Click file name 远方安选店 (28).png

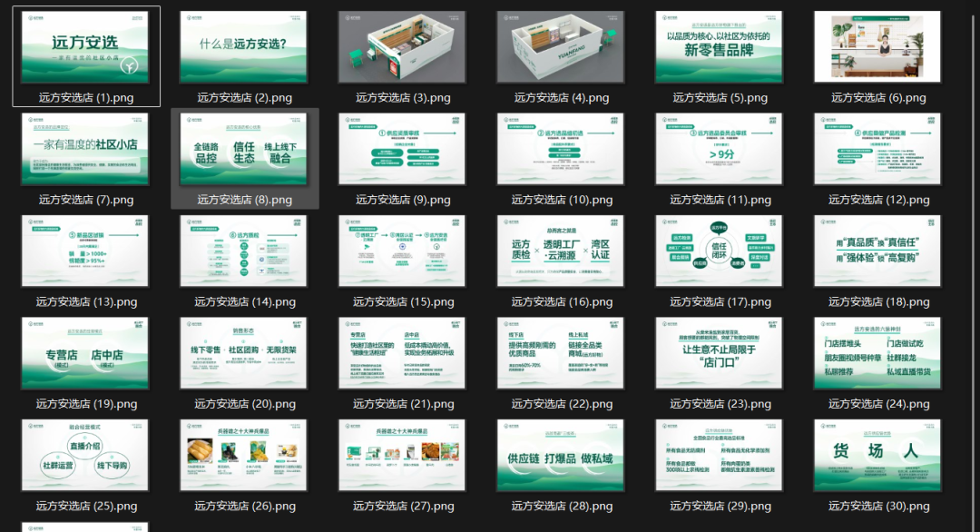pos(562,507)
